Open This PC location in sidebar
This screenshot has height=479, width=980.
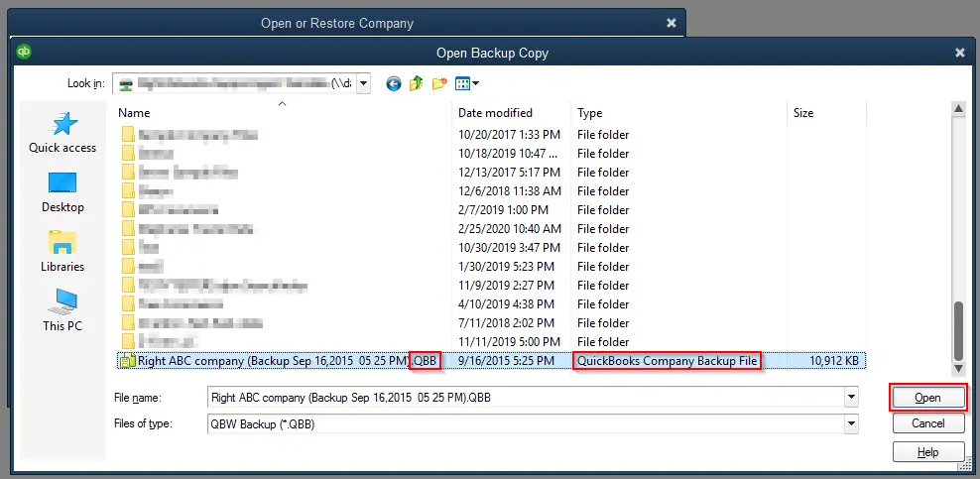click(x=62, y=310)
